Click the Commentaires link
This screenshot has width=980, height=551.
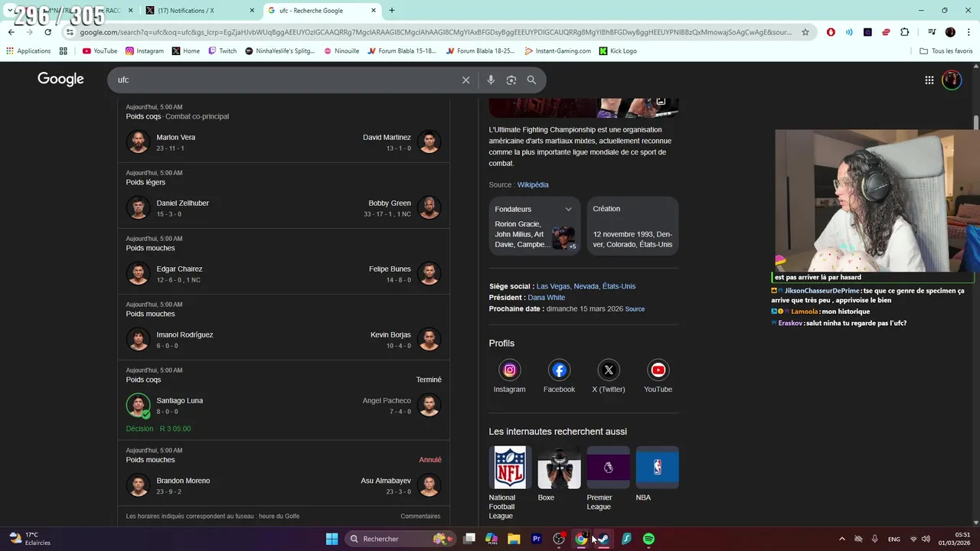(420, 517)
